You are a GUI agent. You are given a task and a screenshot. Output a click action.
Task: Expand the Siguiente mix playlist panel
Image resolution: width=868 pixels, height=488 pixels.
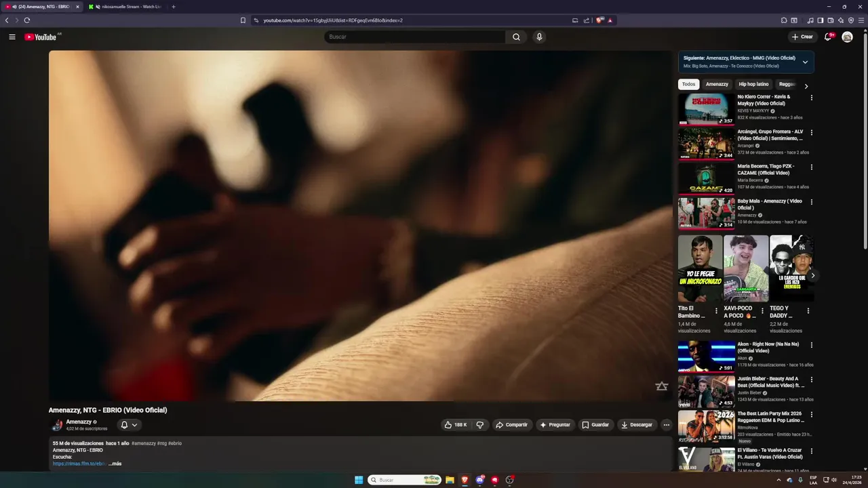click(x=805, y=62)
